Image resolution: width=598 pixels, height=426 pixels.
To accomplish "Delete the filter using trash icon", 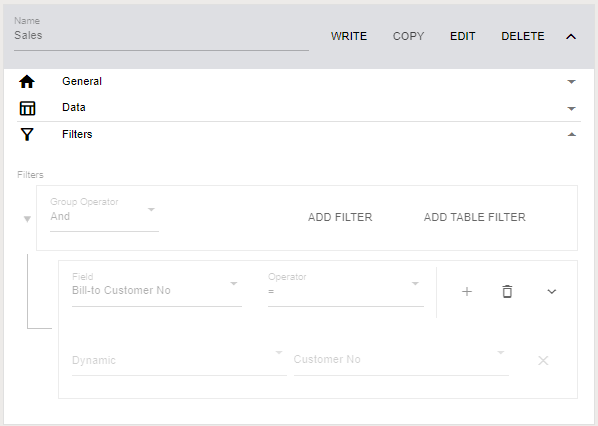I will tap(507, 292).
